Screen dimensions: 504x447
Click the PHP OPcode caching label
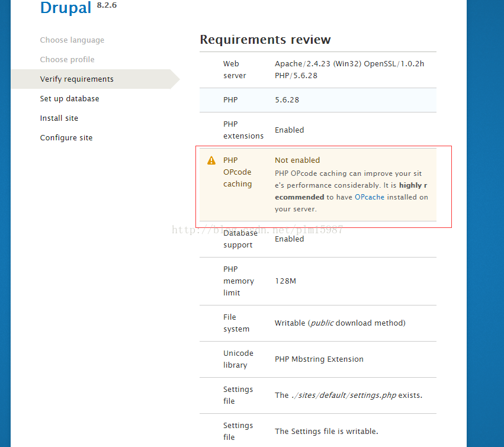(237, 172)
